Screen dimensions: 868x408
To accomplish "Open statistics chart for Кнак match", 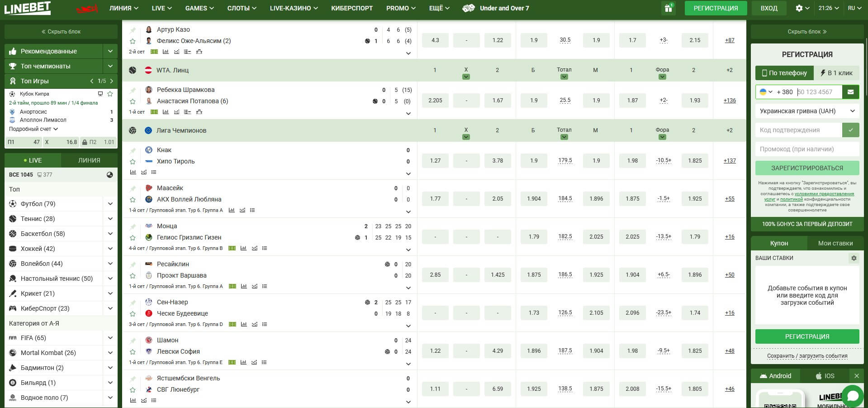I will (x=133, y=172).
